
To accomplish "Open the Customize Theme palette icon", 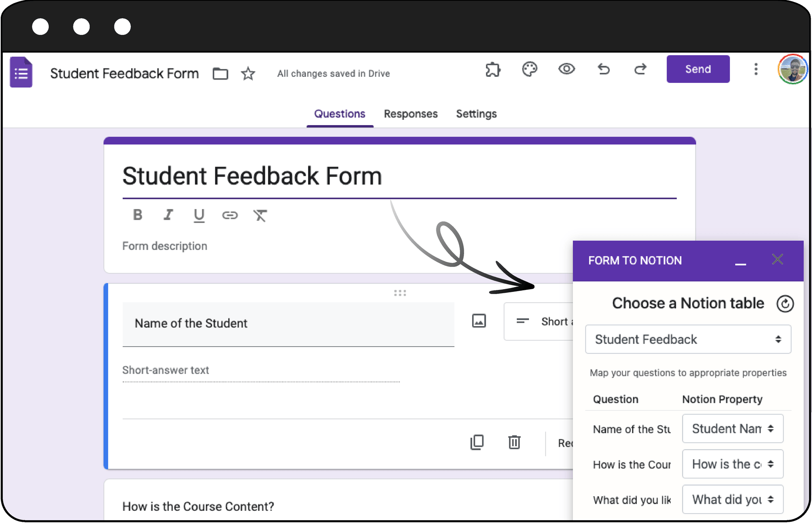I will pyautogui.click(x=530, y=69).
